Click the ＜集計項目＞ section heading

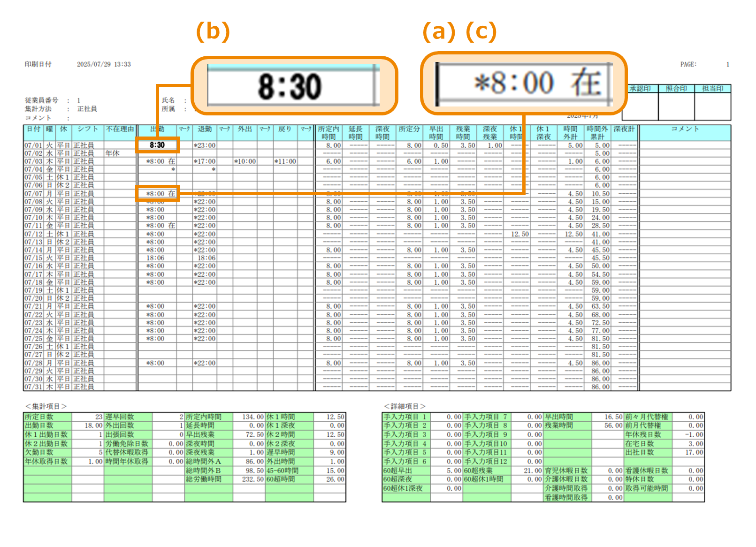[x=46, y=406]
